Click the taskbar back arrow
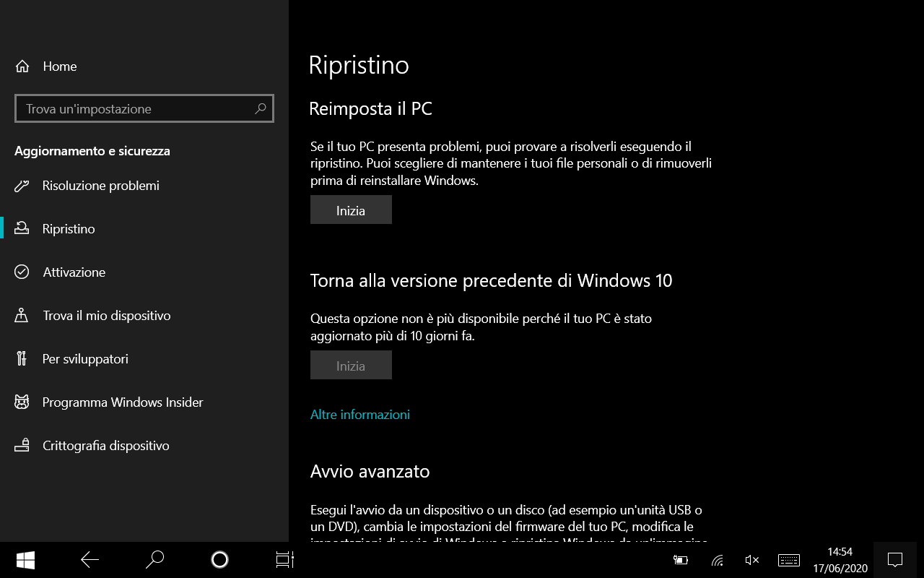 click(90, 560)
